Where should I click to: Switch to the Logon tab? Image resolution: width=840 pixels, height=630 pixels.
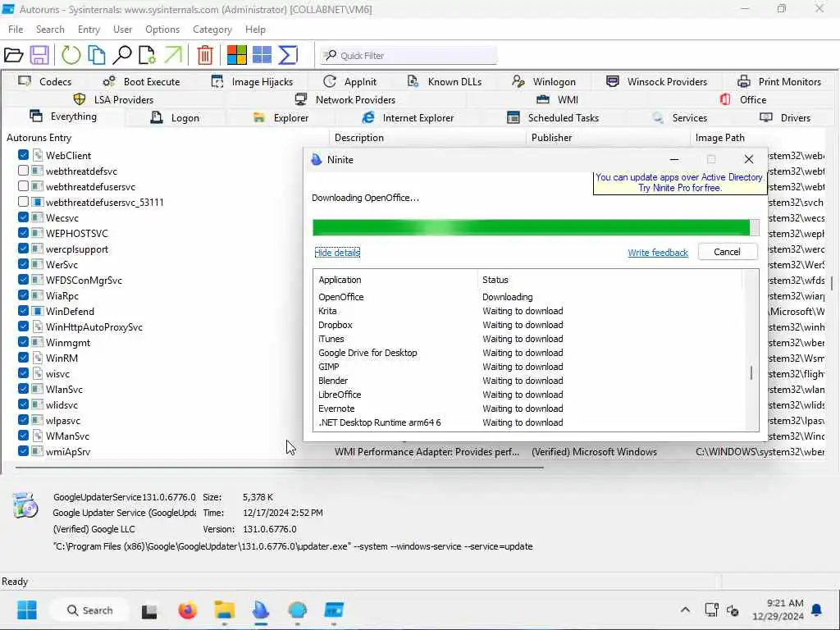pyautogui.click(x=175, y=118)
